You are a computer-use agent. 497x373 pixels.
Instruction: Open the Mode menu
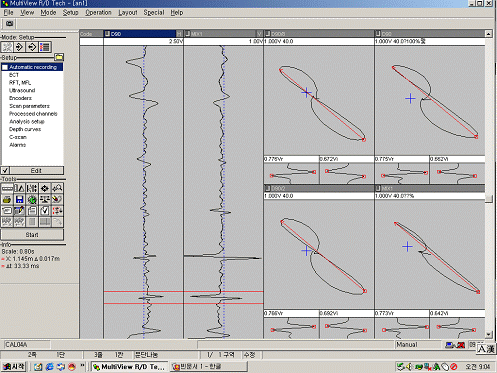pos(48,13)
